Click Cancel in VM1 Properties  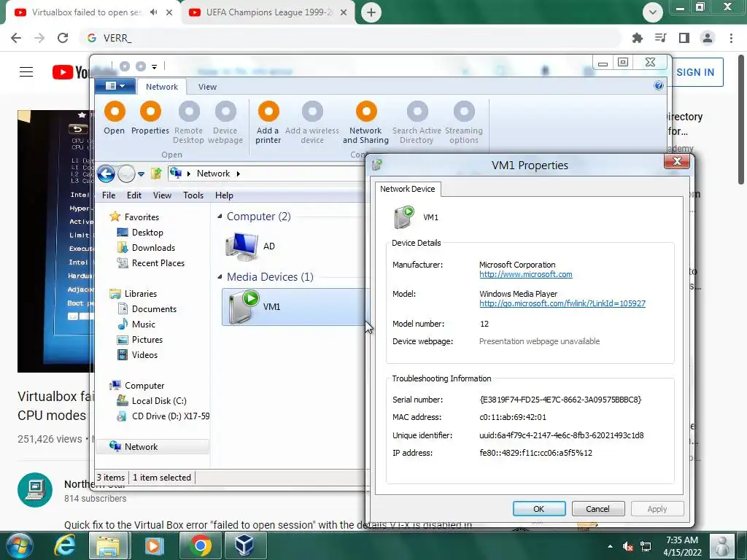pos(597,508)
